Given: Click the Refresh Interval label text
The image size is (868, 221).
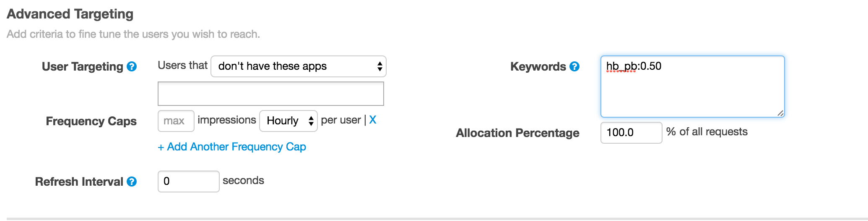Looking at the screenshot, I should point(79,182).
